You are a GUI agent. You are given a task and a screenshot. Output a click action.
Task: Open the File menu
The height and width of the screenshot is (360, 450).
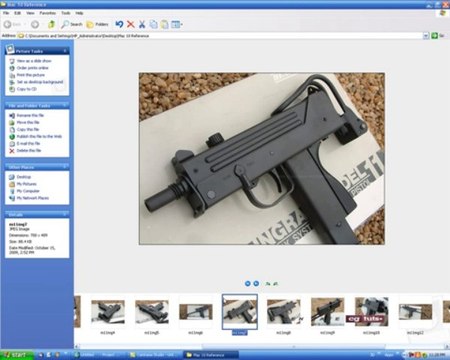coord(6,13)
